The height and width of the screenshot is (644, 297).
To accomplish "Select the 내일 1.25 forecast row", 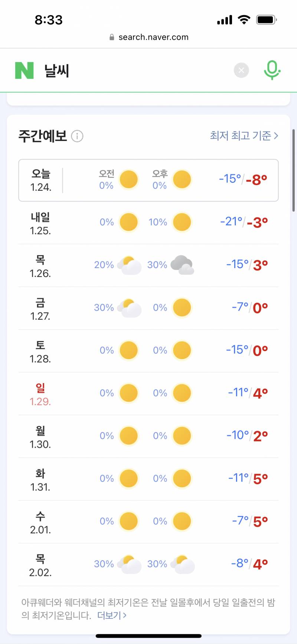I will tap(148, 223).
